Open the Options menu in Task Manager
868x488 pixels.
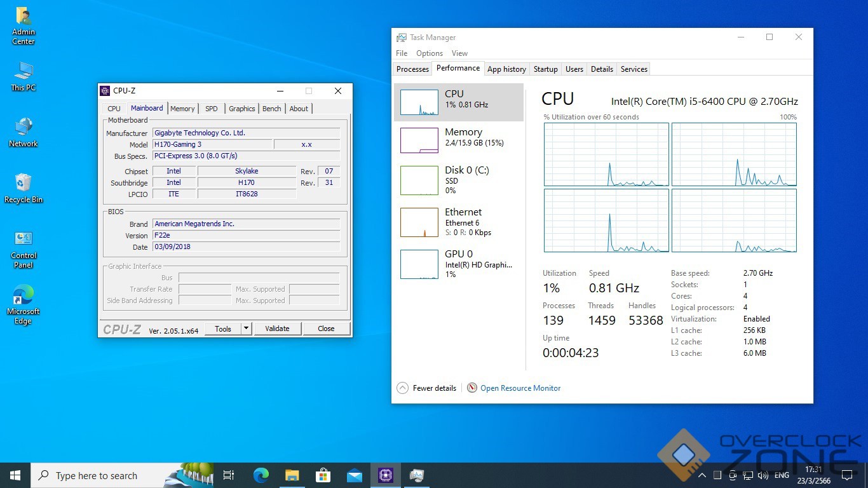430,53
